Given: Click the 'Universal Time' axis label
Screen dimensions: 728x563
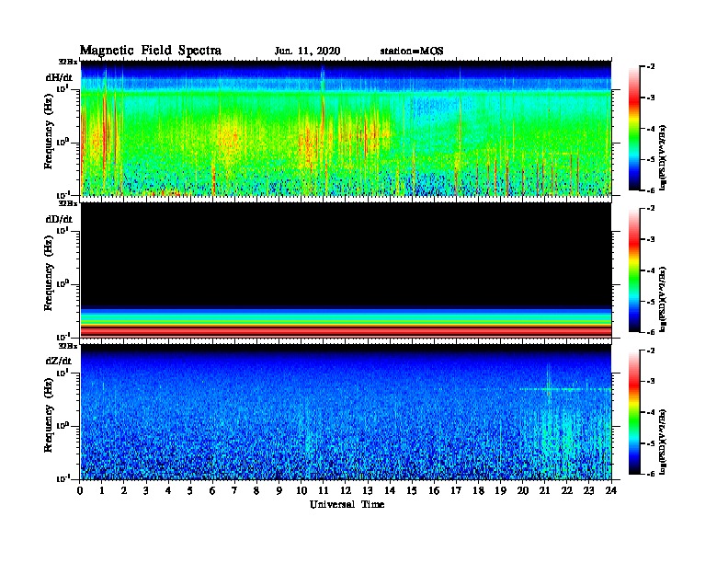Looking at the screenshot, I should coord(347,504).
